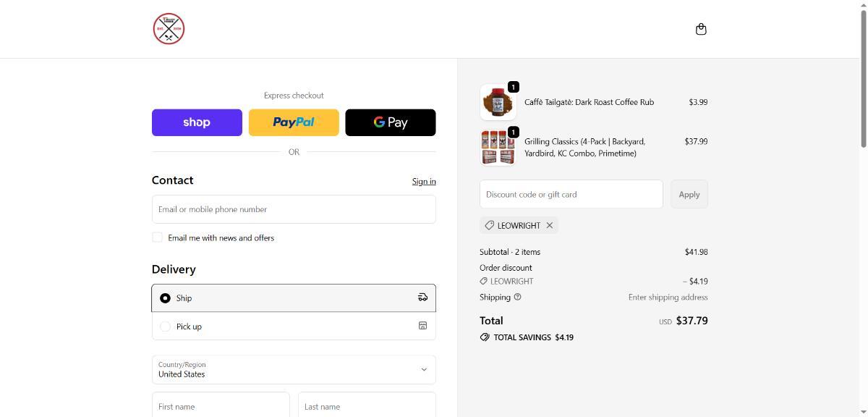
Task: Click the Grilling Classics 4-Pack thumbnail
Action: tap(498, 147)
